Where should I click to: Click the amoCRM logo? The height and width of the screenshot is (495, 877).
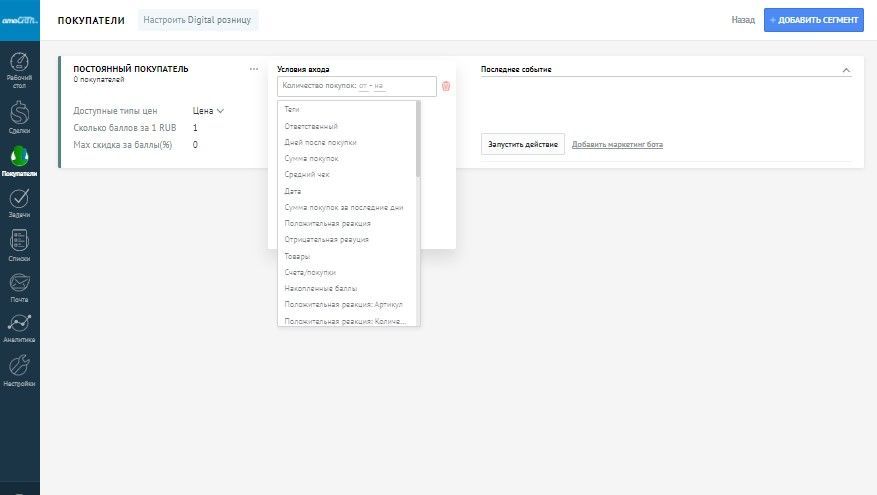tap(20, 20)
